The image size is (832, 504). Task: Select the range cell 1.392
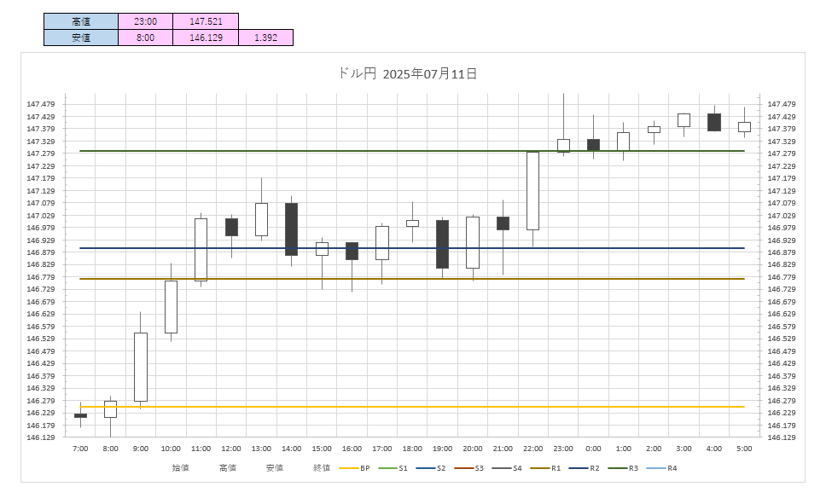click(265, 38)
